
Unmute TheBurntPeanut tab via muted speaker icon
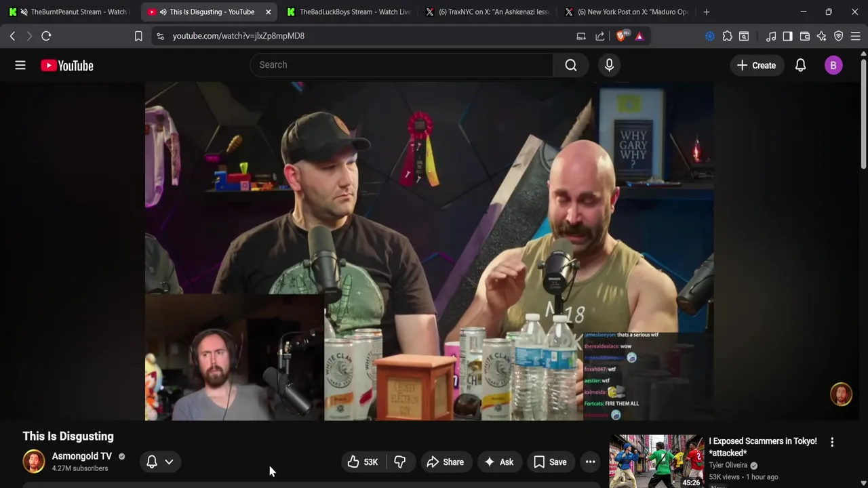pos(24,12)
